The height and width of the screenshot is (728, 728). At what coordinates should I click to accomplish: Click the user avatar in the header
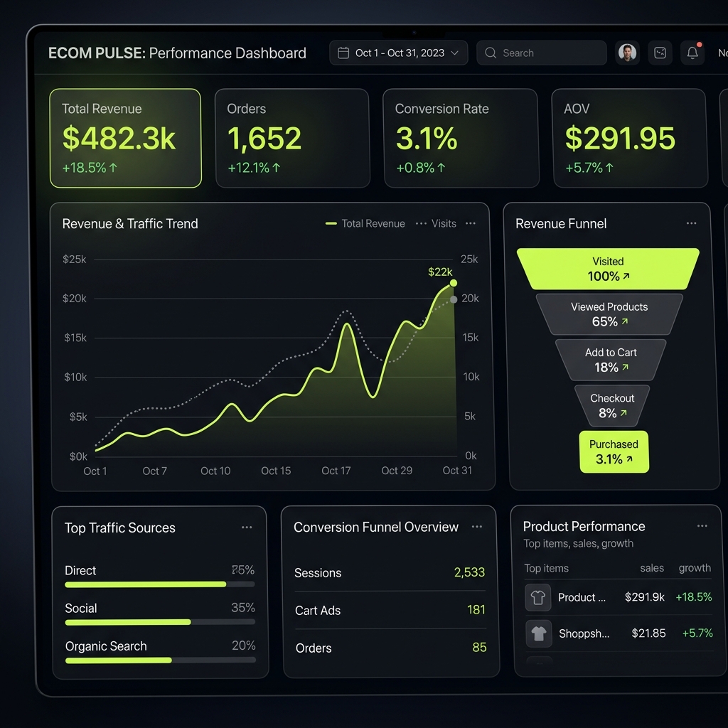[627, 53]
